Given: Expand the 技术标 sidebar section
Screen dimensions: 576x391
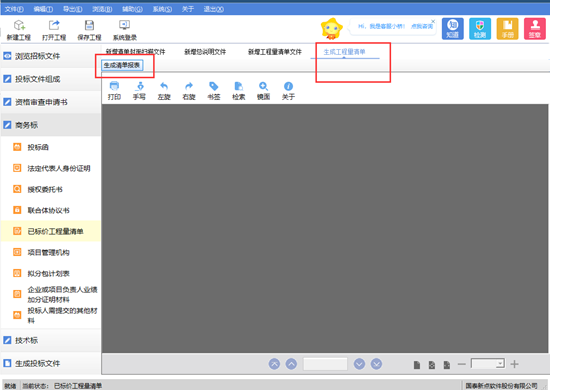Looking at the screenshot, I should point(50,340).
